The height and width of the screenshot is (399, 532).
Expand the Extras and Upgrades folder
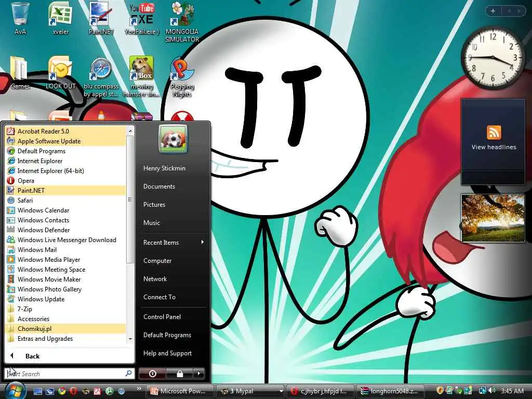(66, 338)
